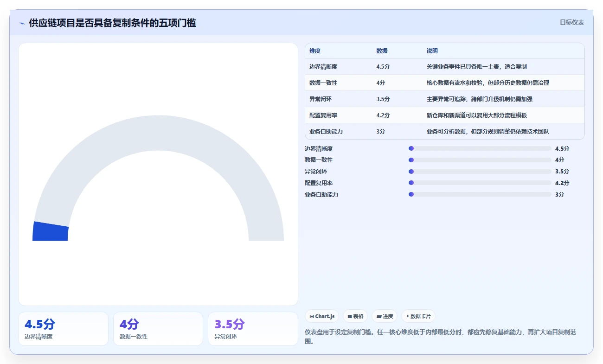603x364 pixels.
Task: Click the lightning icon beside the title
Action: pos(22,23)
